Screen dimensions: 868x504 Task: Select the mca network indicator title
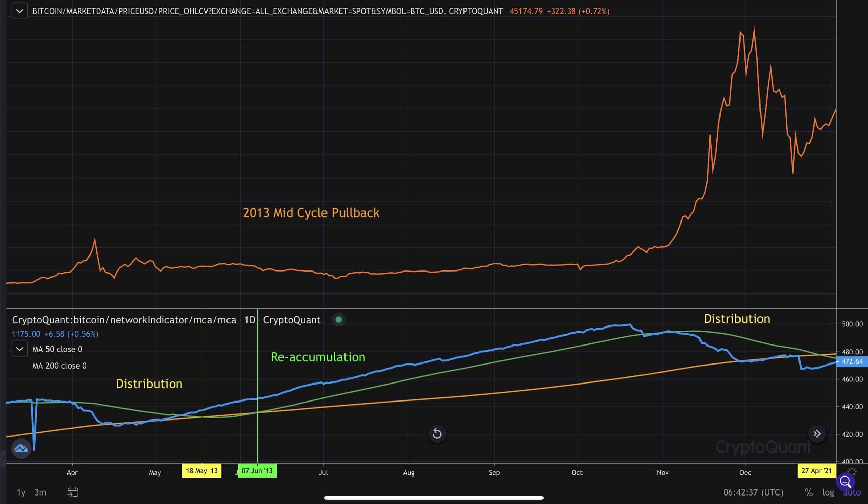tap(124, 320)
